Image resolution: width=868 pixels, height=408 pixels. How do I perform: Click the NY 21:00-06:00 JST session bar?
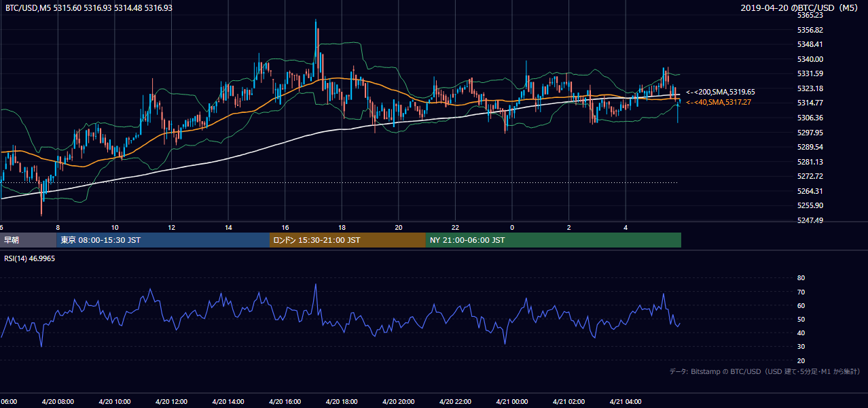coord(554,240)
